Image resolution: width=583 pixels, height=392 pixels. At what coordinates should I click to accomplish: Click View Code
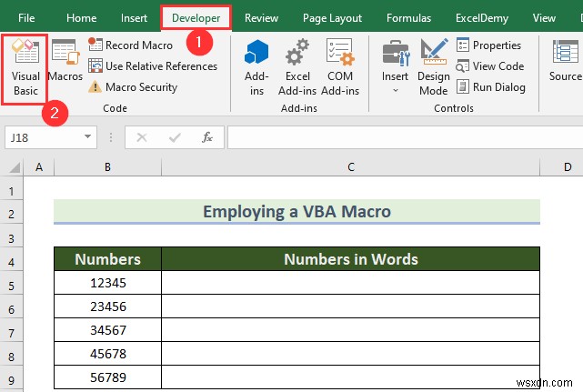tap(490, 65)
